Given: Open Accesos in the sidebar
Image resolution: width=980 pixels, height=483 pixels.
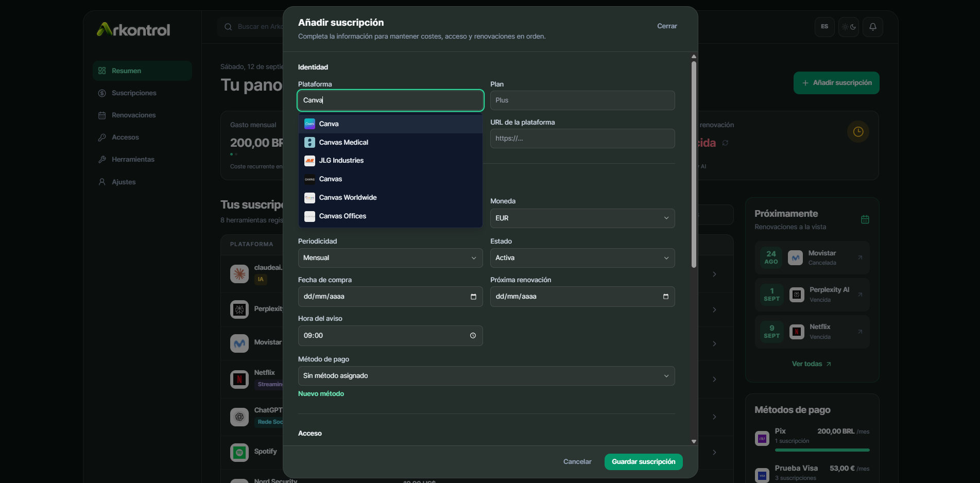Looking at the screenshot, I should click(142, 137).
